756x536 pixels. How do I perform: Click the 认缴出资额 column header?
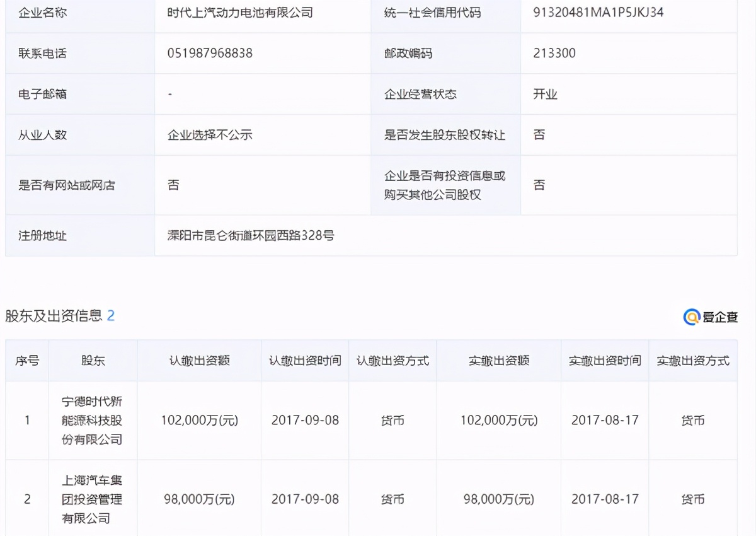pos(200,361)
